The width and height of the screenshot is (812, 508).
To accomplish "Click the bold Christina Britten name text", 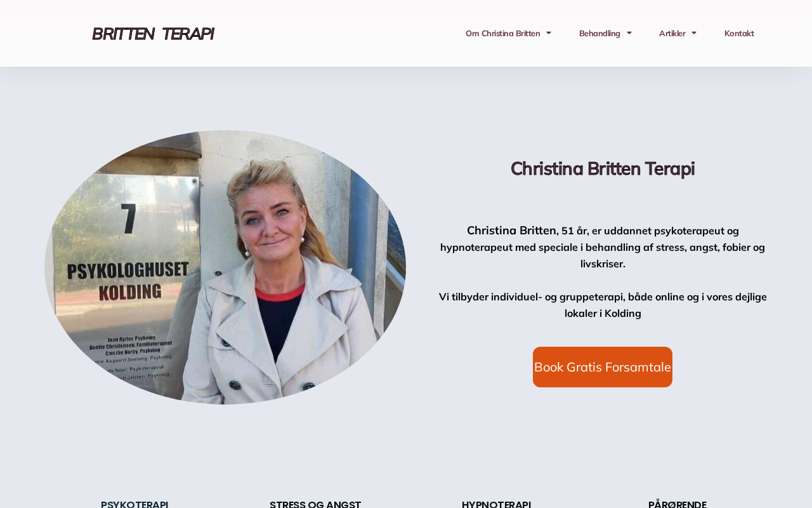I will [511, 231].
